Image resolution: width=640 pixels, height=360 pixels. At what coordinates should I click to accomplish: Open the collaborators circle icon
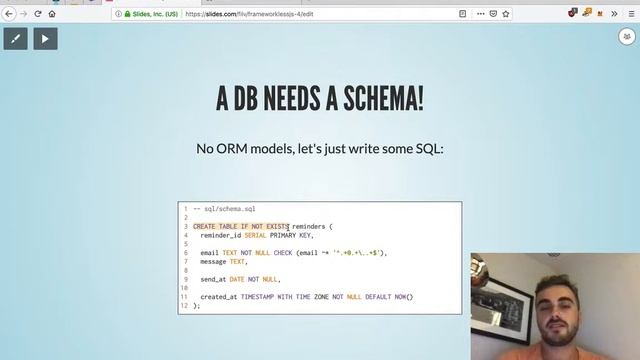pos(627,37)
